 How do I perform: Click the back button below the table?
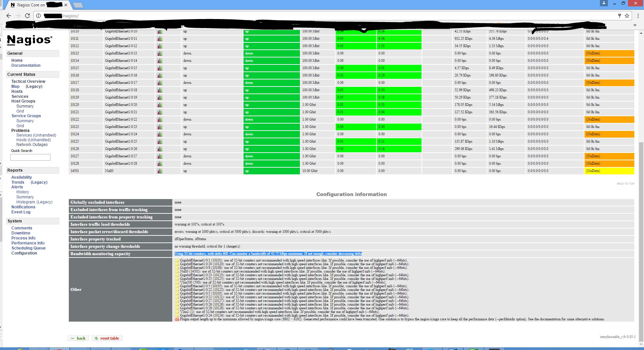pos(78,338)
